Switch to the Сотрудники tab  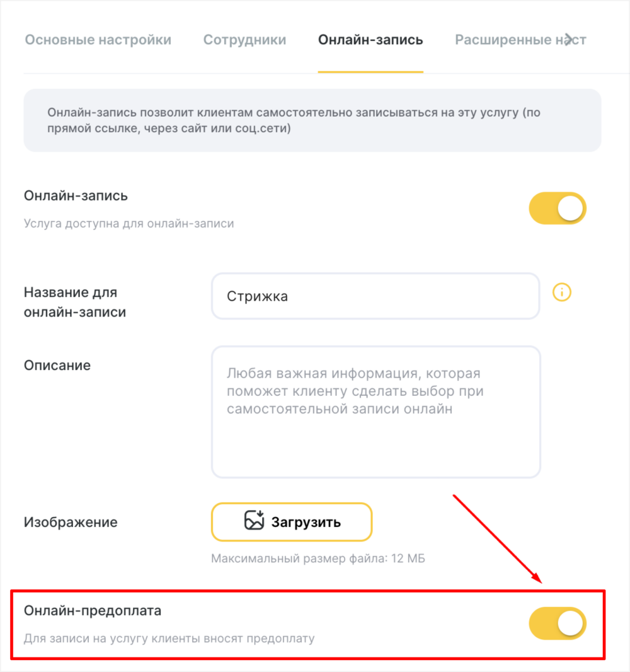244,40
